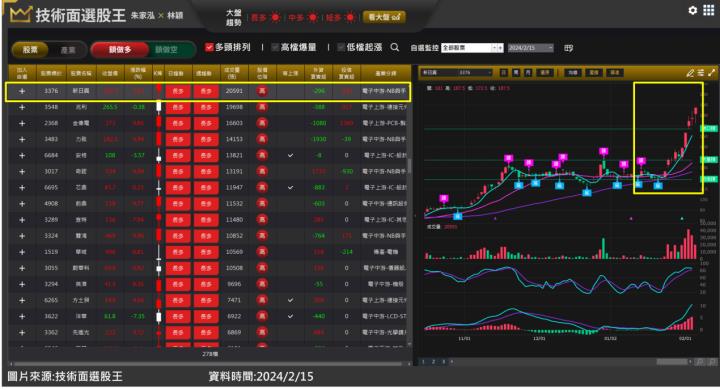The image size is (720, 390).
Task: Click volume 6922 in 3622 row
Action: [234, 317]
